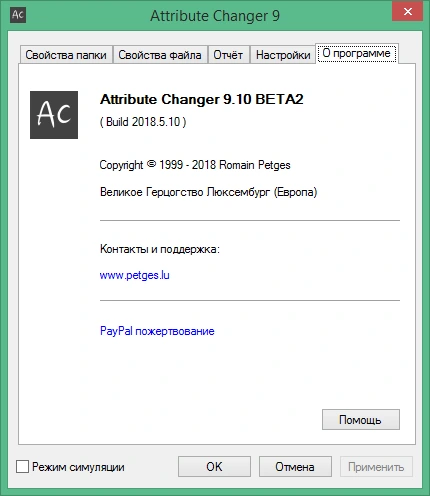This screenshot has height=496, width=430.
Task: Switch to the Свойства папки tab
Action: coord(66,55)
